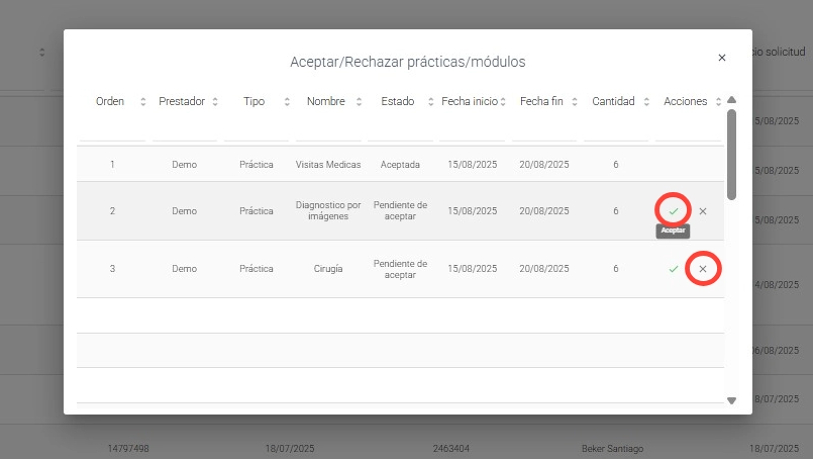This screenshot has height=459, width=813.
Task: Sort by Fecha inicio column arrows
Action: [503, 102]
